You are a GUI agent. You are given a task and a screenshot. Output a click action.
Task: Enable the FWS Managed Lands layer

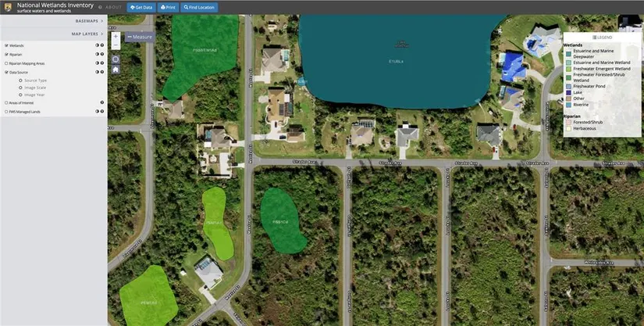[6, 111]
